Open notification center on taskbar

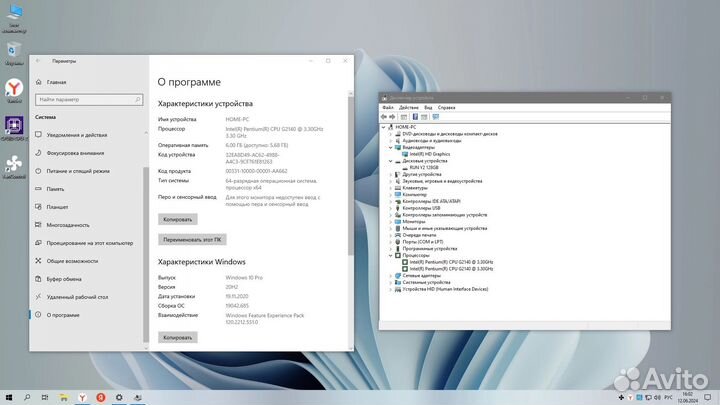click(708, 398)
